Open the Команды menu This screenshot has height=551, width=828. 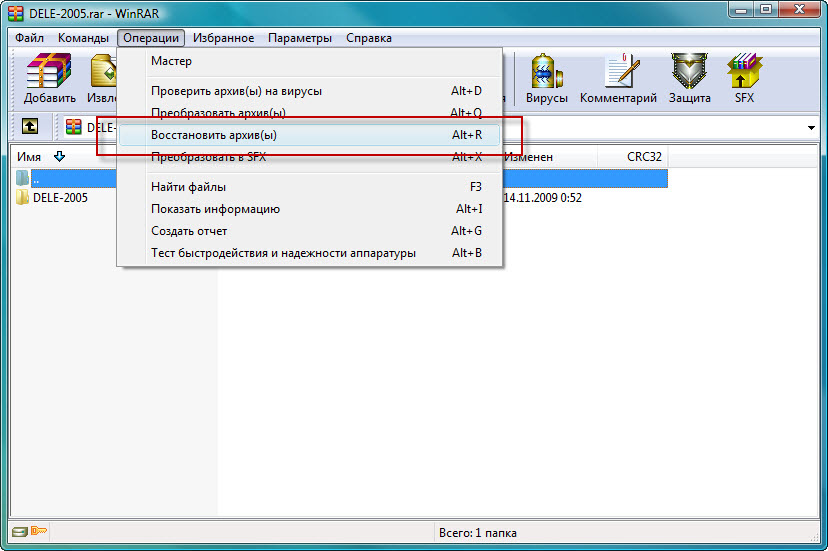tap(83, 38)
